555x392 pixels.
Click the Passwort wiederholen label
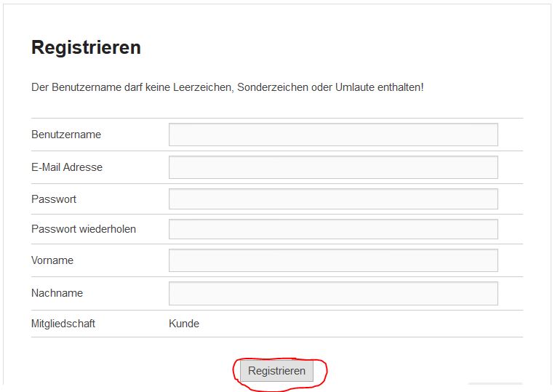(84, 229)
